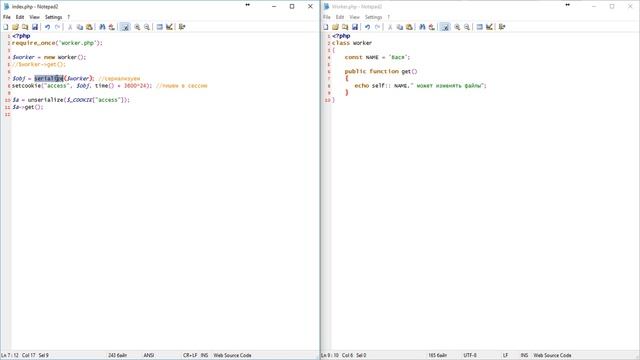Screen dimensions: 640x360
Task: Open the ? help menu in Worker.php window
Action: pyautogui.click(x=389, y=17)
